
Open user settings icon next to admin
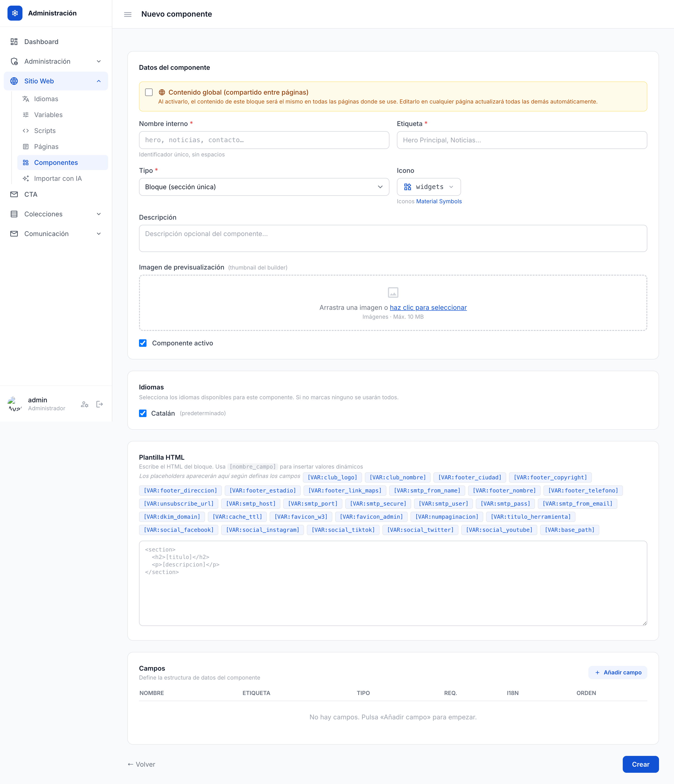pos(85,404)
